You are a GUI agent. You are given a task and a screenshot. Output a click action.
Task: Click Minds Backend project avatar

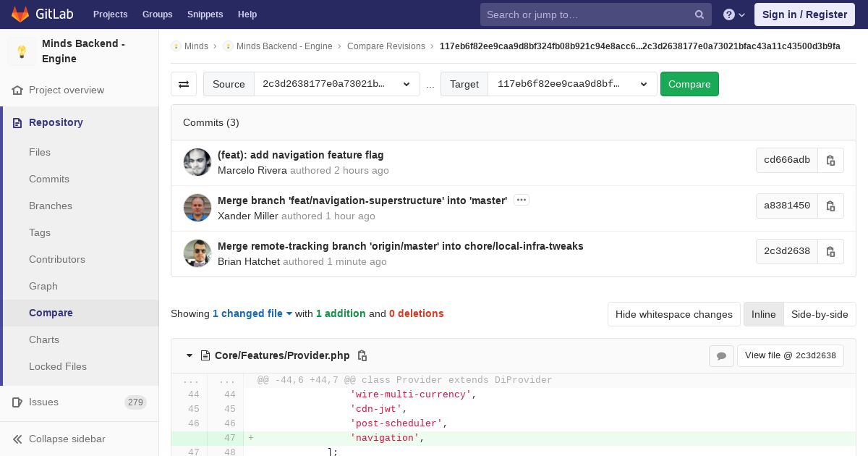tap(22, 51)
